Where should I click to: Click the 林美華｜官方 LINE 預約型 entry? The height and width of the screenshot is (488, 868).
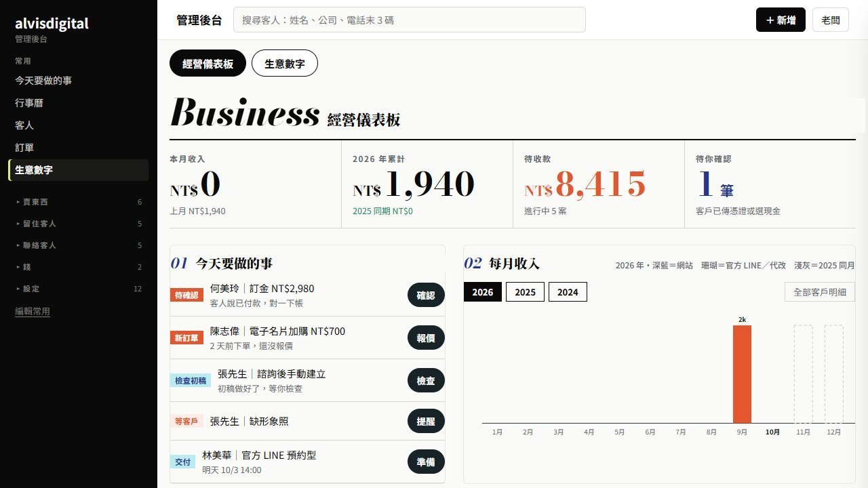tap(259, 455)
